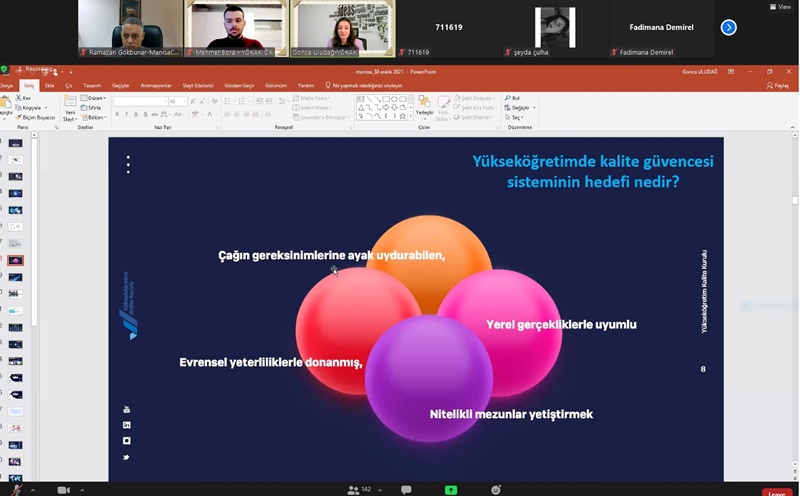This screenshot has width=800, height=496.
Task: Click the Twitter icon on the slide
Action: point(127,457)
